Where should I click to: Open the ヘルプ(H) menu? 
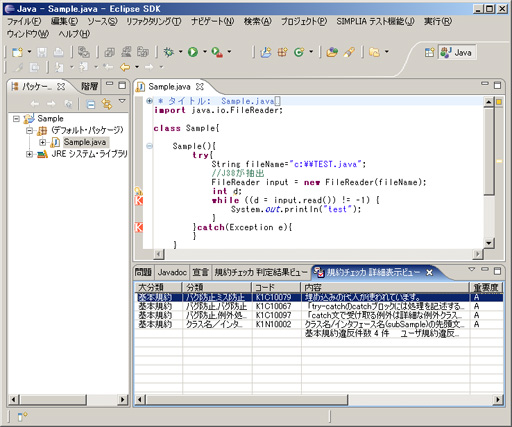[x=74, y=34]
